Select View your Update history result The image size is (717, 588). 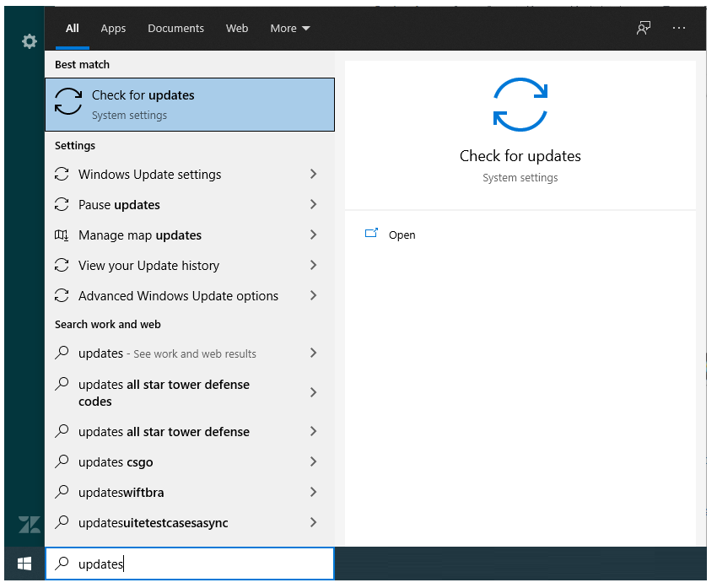(190, 265)
